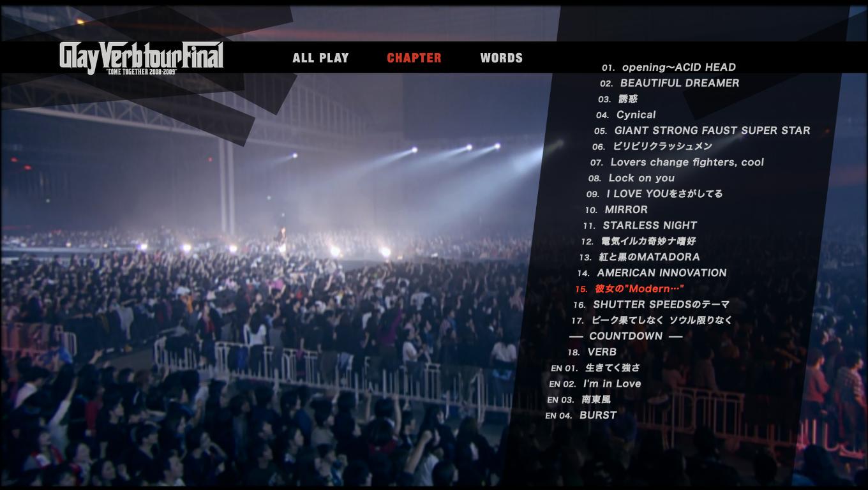Play chapter 11 STARLESS NIGHT
This screenshot has width=868, height=490.
(640, 225)
